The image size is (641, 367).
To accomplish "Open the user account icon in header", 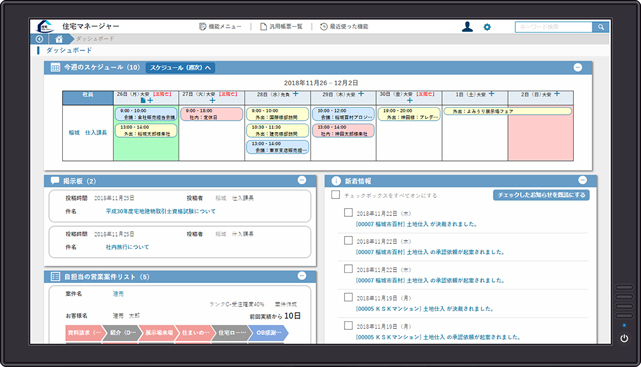I will pos(467,27).
